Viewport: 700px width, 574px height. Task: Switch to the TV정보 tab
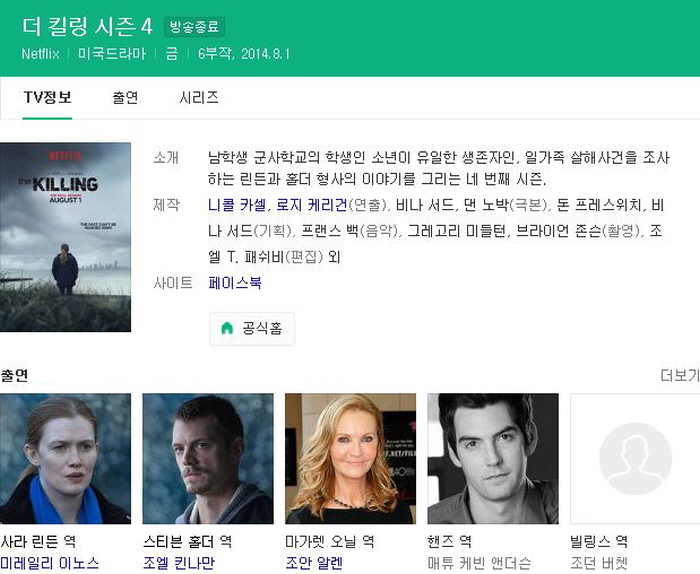point(47,98)
